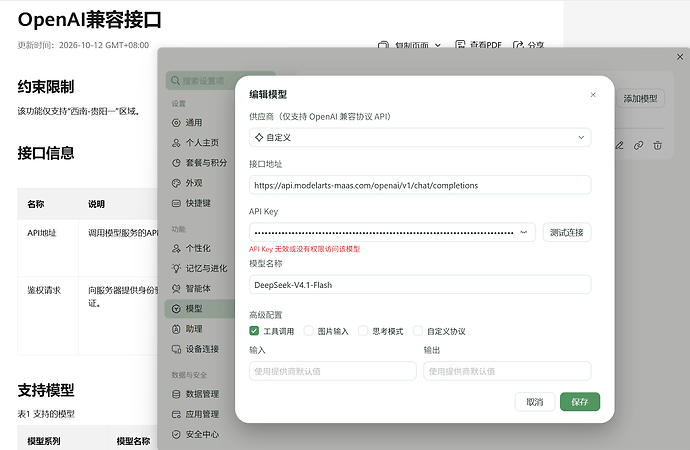Click the 接口地址 URL input field
This screenshot has width=690, height=450.
coord(420,185)
